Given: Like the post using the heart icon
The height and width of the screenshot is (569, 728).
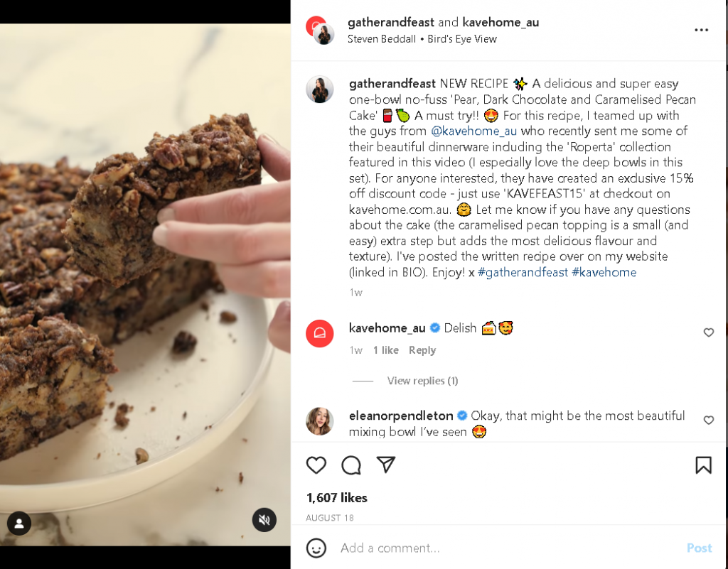Looking at the screenshot, I should coord(316,465).
